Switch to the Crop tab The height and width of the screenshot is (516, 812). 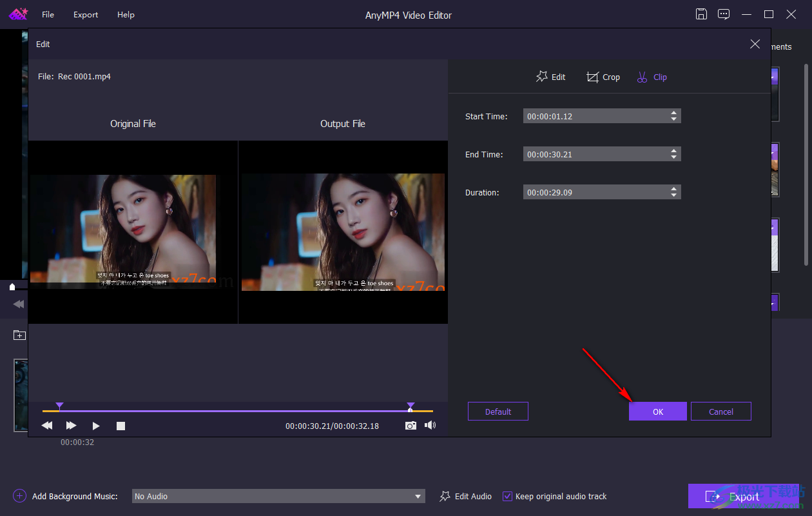pos(603,77)
